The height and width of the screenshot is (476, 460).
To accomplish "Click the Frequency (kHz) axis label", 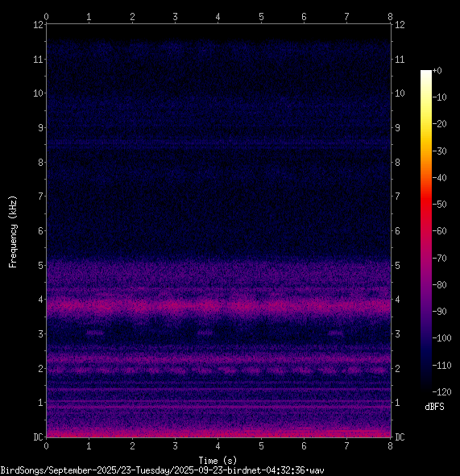I will click(x=13, y=232).
